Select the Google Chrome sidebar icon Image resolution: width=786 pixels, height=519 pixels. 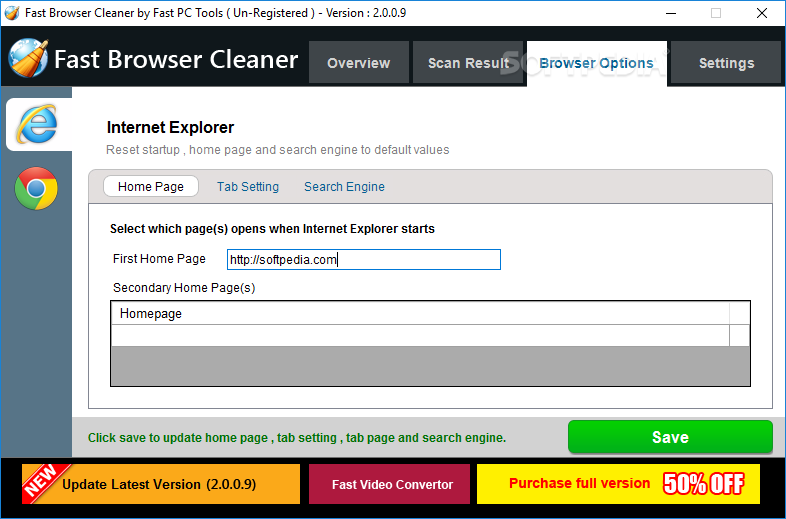[36, 189]
